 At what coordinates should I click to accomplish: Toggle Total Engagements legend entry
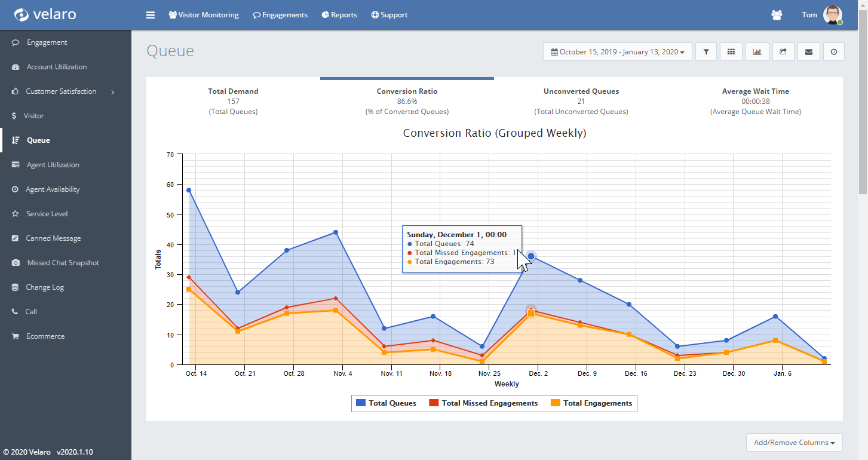(x=591, y=403)
